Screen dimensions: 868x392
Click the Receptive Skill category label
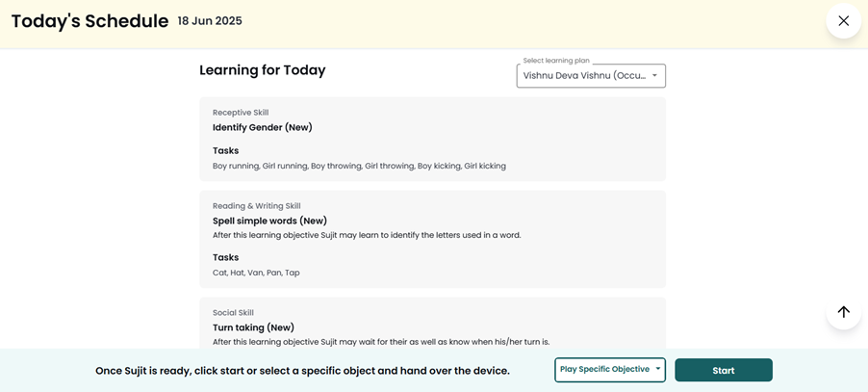click(241, 113)
